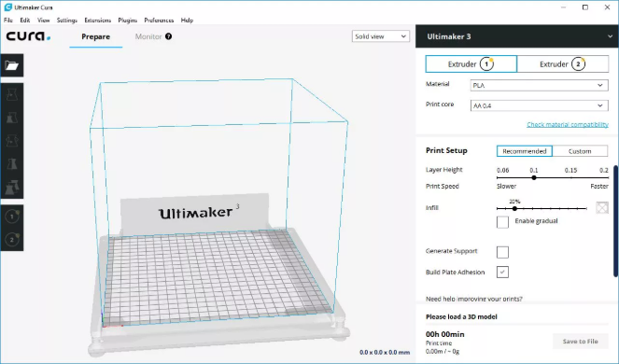Click 'Please load a 3D model' message

(x=461, y=316)
